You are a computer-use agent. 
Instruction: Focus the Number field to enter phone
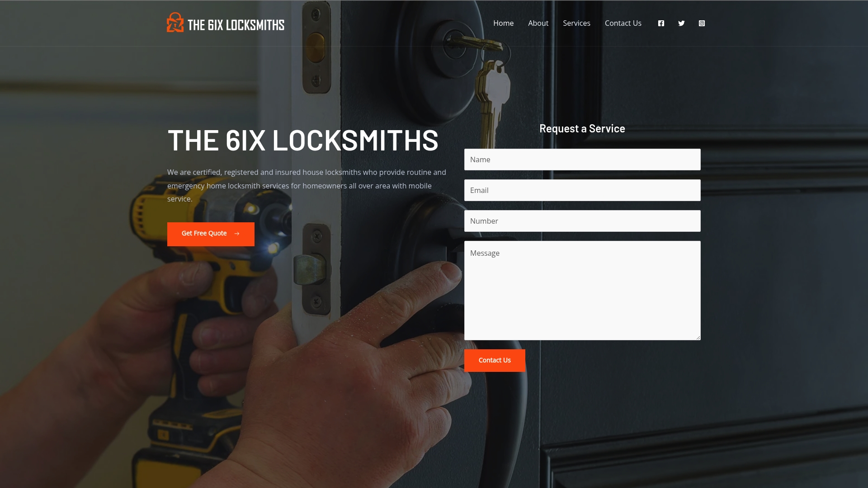(582, 221)
